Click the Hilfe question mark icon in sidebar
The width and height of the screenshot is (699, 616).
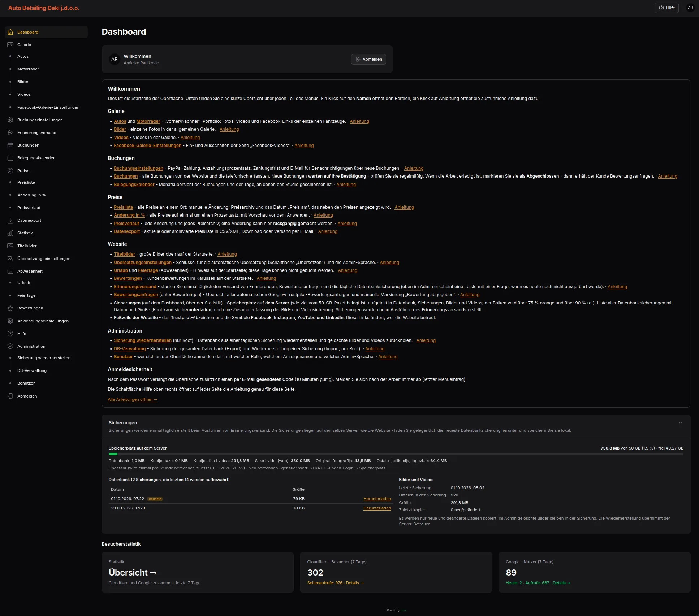[x=10, y=334]
